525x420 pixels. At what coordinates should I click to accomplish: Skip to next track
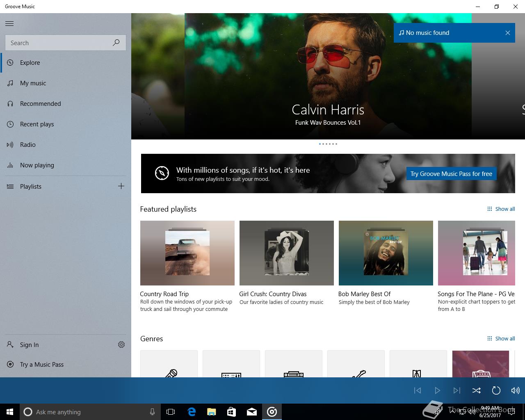[x=457, y=390]
